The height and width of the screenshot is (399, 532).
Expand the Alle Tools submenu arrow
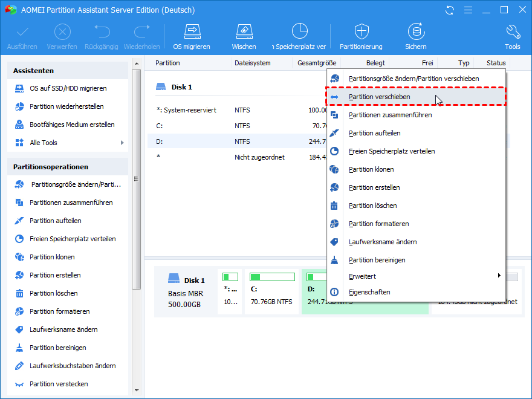(122, 143)
